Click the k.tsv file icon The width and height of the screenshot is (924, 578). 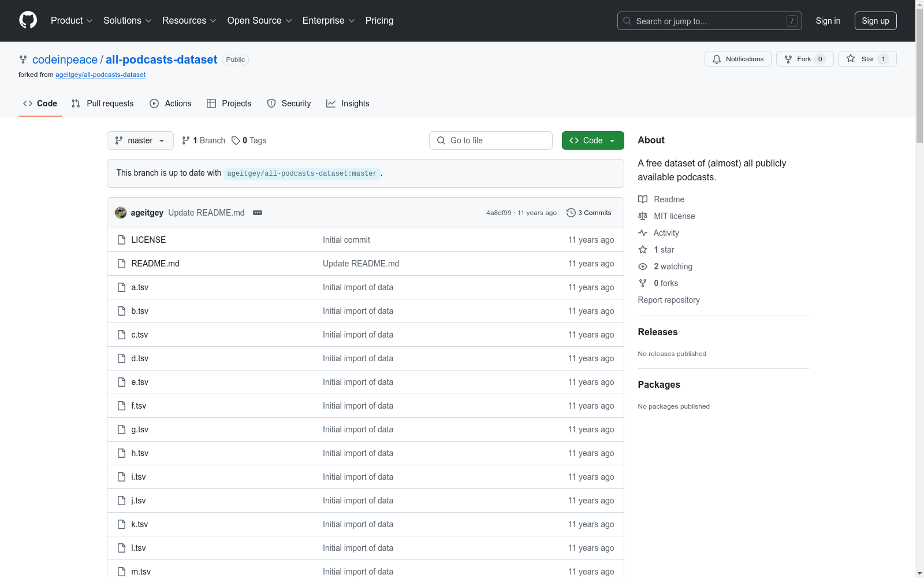[121, 524]
